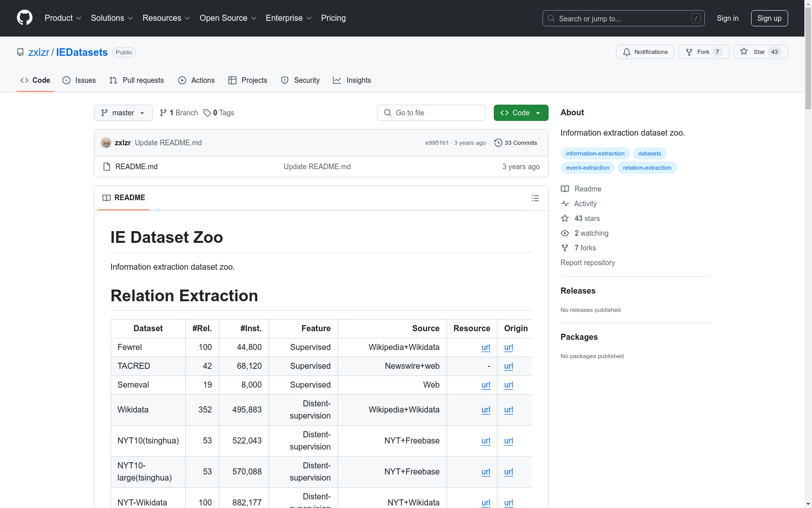Open the zxlzr owner link

pos(39,52)
